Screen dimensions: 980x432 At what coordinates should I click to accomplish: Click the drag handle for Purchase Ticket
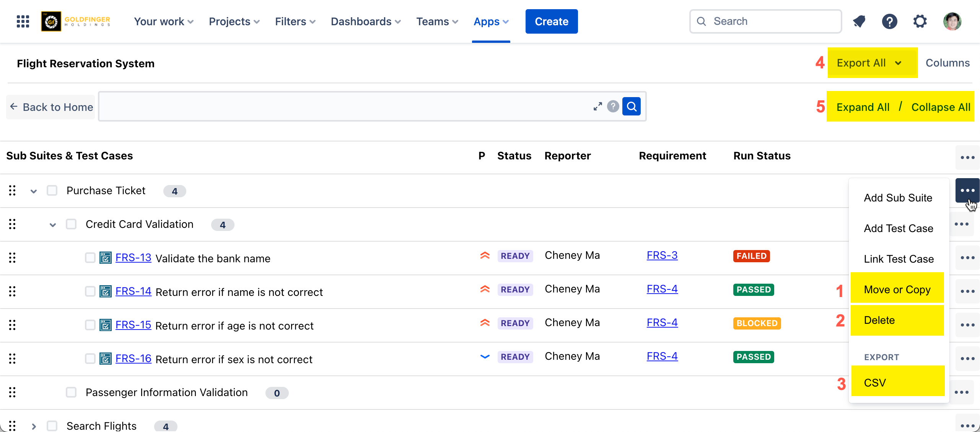(12, 190)
